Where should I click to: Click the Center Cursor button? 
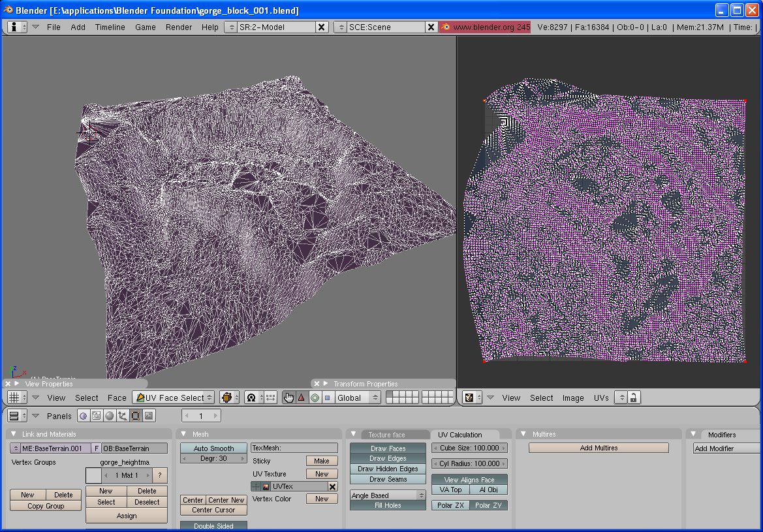(x=213, y=510)
